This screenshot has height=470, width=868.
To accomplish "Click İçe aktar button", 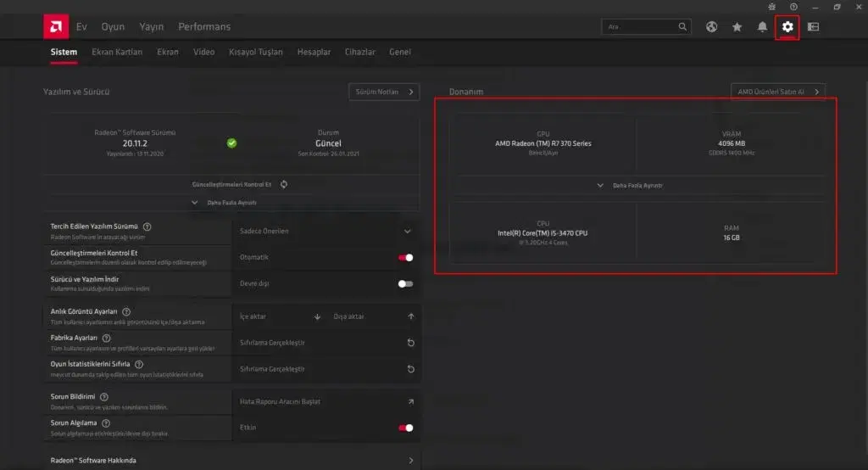I will (279, 316).
